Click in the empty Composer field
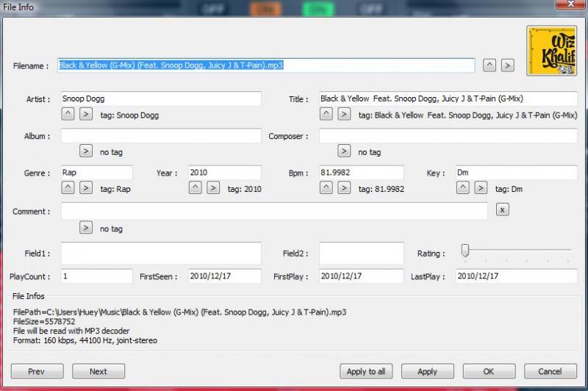Viewport: 588px width, 391px height. pyautogui.click(x=448, y=136)
